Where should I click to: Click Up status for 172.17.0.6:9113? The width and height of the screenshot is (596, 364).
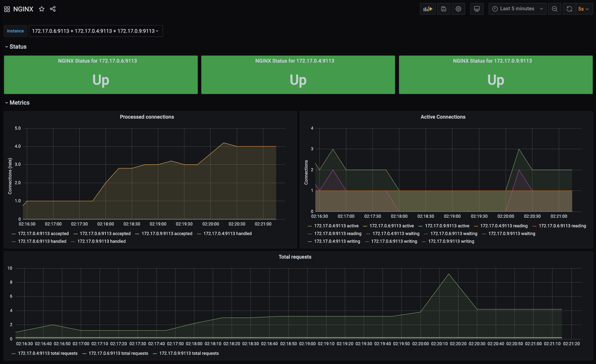click(101, 80)
